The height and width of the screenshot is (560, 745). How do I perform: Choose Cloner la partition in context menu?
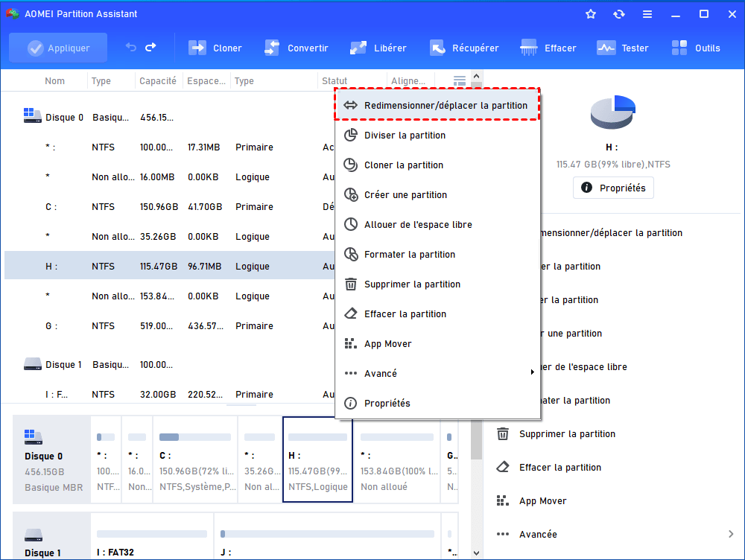tap(437, 165)
